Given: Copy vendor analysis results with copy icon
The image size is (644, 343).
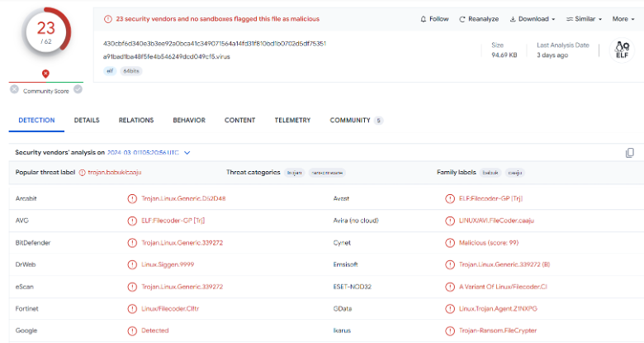Looking at the screenshot, I should [630, 153].
